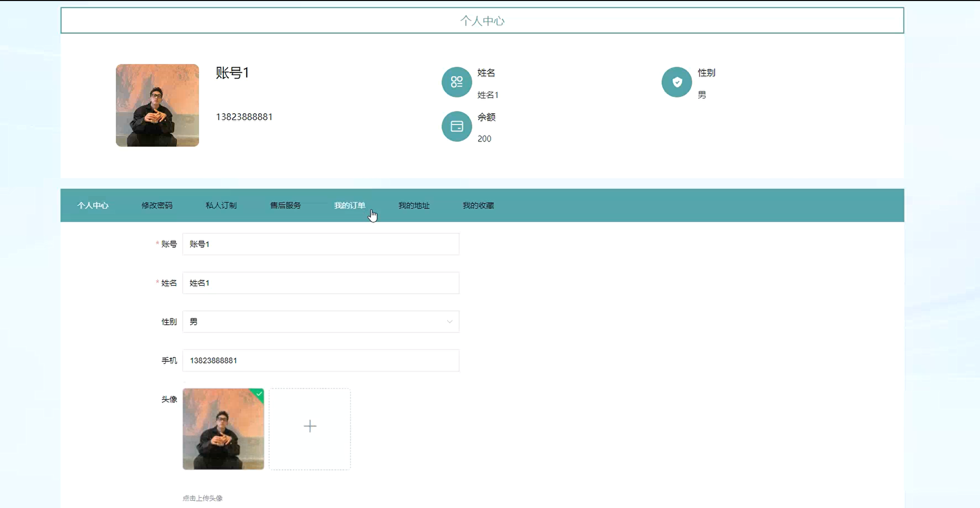
Task: Select the uploaded avatar thumbnail in form
Action: [x=223, y=429]
